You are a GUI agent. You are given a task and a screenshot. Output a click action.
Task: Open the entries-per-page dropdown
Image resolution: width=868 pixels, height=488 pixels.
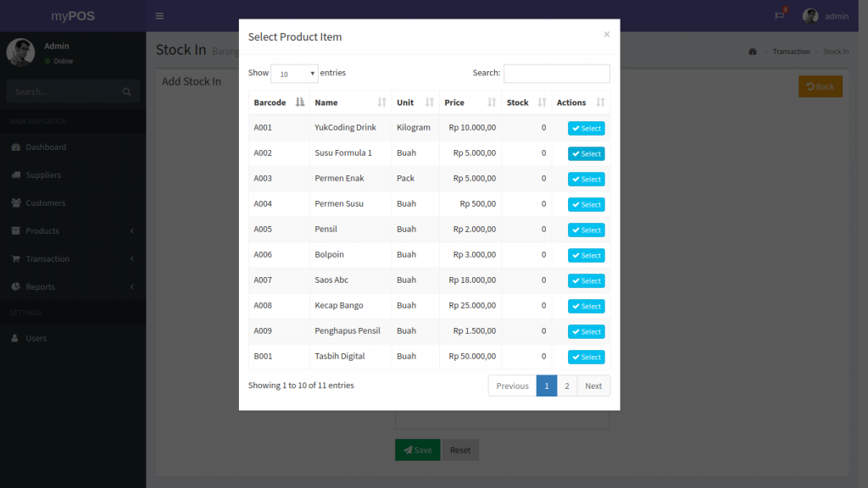[x=294, y=74]
